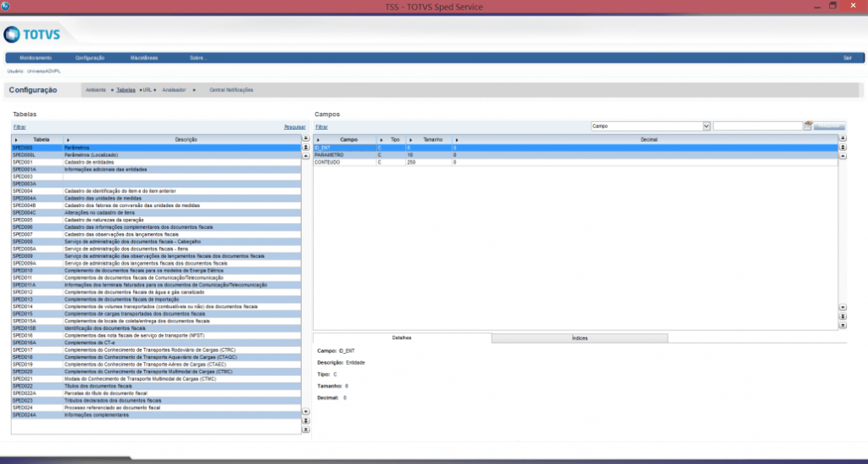
Task: Click arrow on Tamanho column header
Action: point(411,140)
